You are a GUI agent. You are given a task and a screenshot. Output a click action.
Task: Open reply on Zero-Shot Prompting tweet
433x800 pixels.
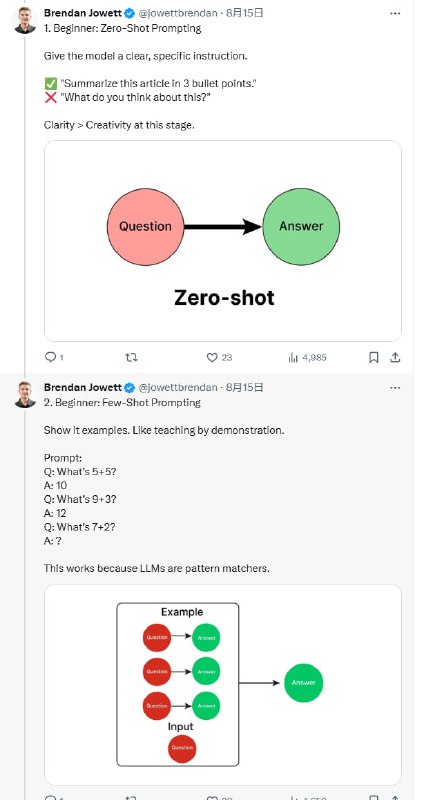pyautogui.click(x=54, y=358)
